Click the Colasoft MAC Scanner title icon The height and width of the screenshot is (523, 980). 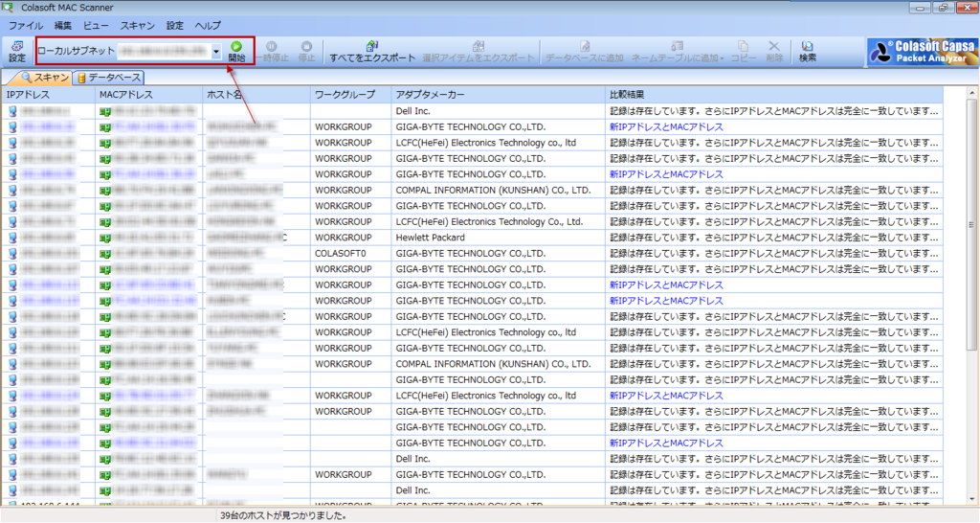(8, 8)
